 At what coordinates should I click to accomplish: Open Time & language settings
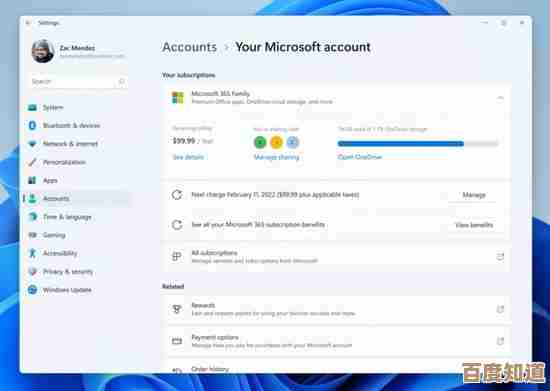(78, 217)
